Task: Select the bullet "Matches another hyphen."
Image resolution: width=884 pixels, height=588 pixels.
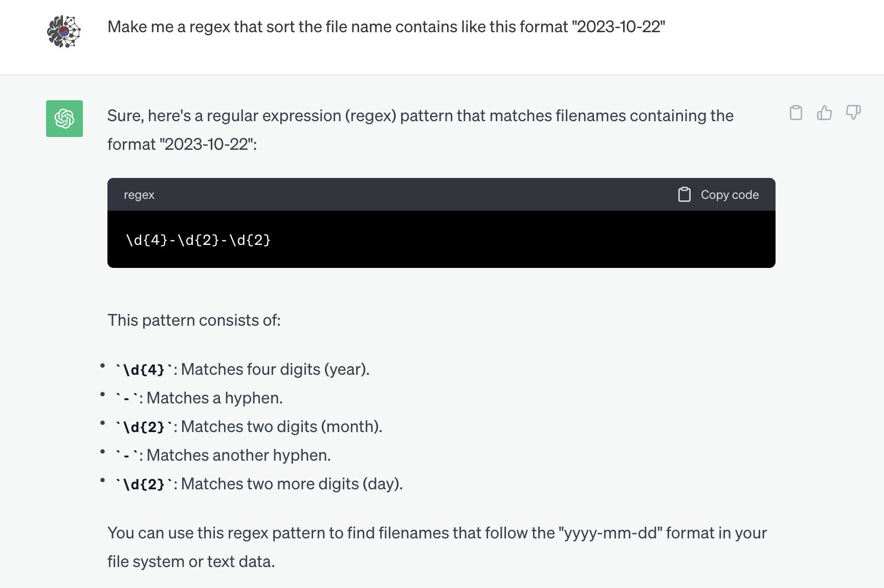Action: [238, 455]
